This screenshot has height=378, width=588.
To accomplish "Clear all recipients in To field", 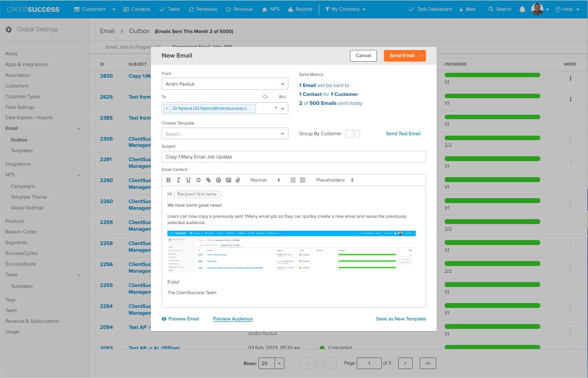I will coord(276,108).
